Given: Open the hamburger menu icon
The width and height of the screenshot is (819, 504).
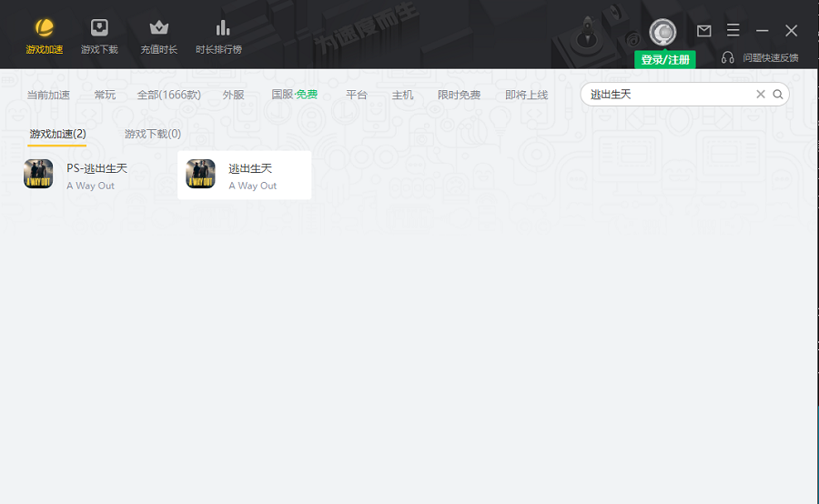Looking at the screenshot, I should pyautogui.click(x=733, y=30).
